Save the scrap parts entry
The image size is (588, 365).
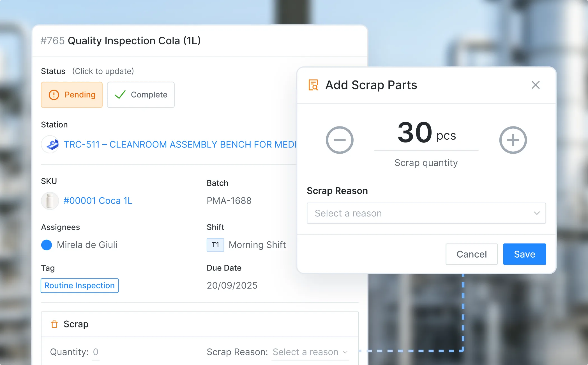click(524, 254)
